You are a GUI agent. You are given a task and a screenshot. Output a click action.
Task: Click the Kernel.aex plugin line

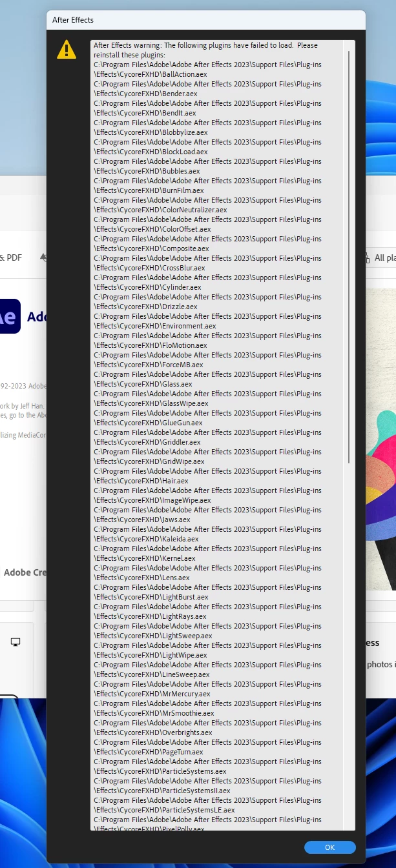click(145, 558)
